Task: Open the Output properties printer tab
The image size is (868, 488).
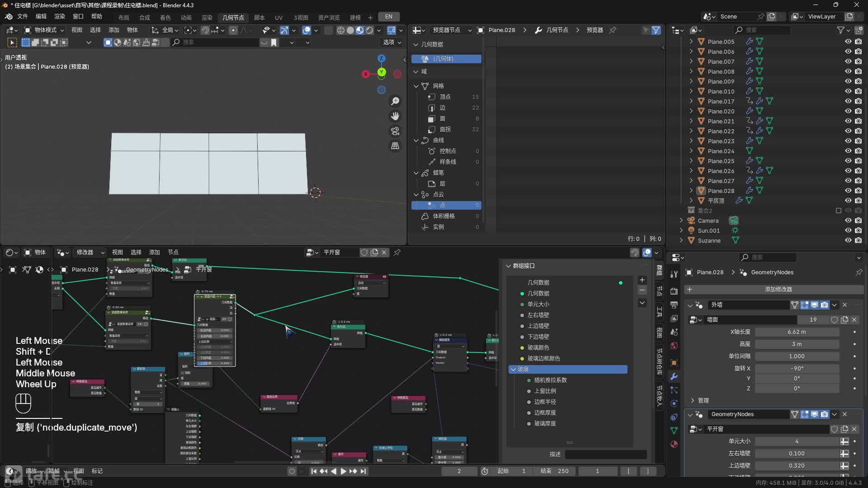Action: pos(674,305)
